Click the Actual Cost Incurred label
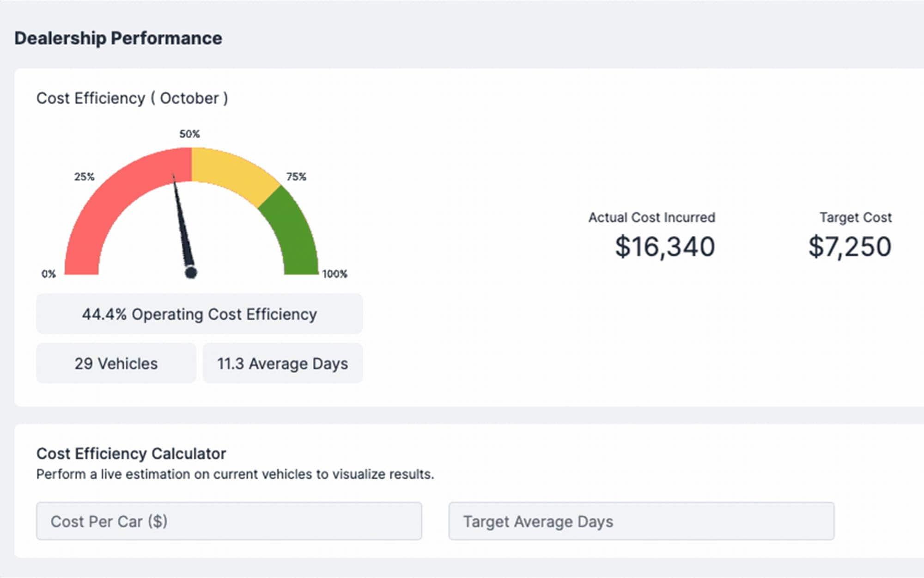The height and width of the screenshot is (578, 924). pyautogui.click(x=651, y=217)
